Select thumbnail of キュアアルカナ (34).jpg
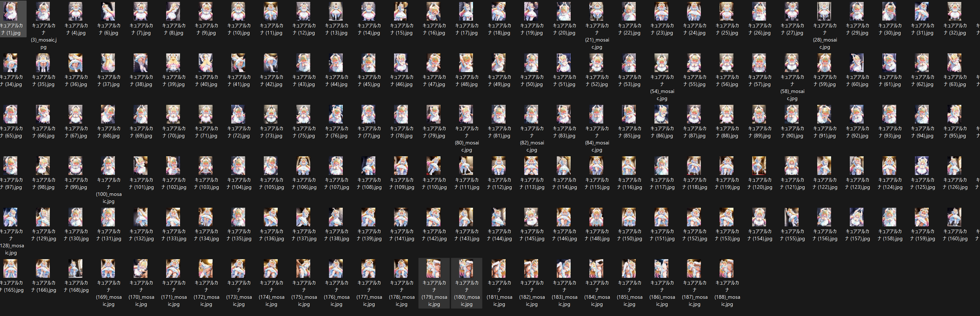Screen dimensions: 980x316 (11, 63)
